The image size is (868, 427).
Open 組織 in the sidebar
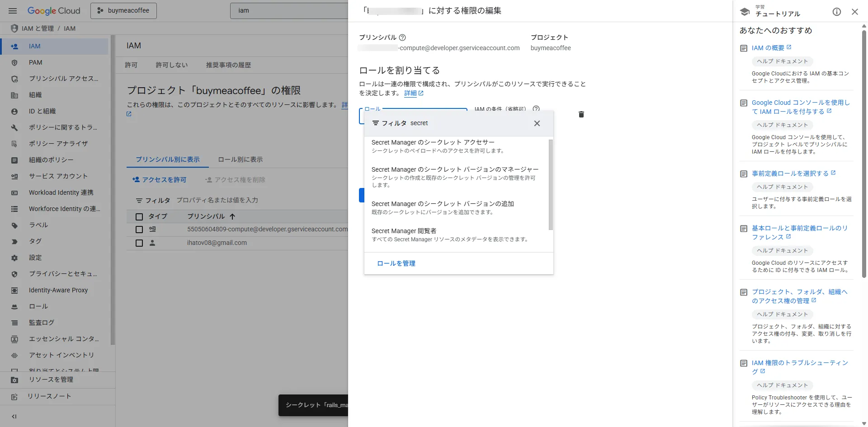coord(54,95)
